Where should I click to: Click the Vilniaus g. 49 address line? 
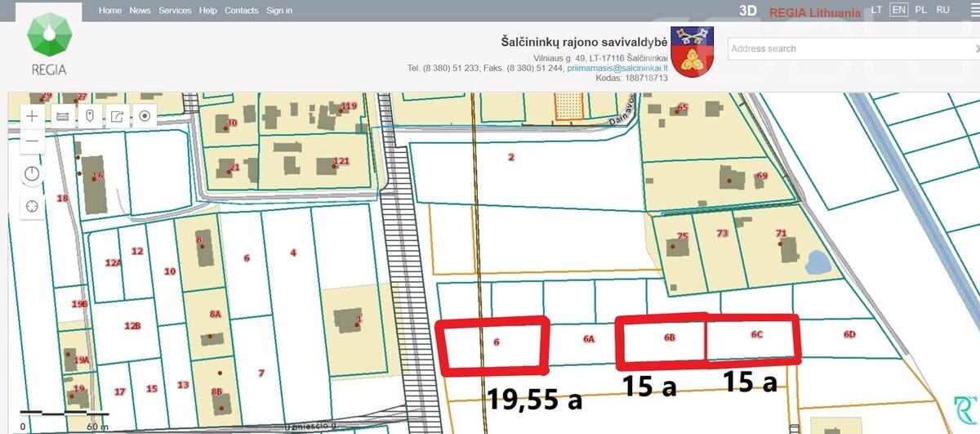click(x=601, y=58)
